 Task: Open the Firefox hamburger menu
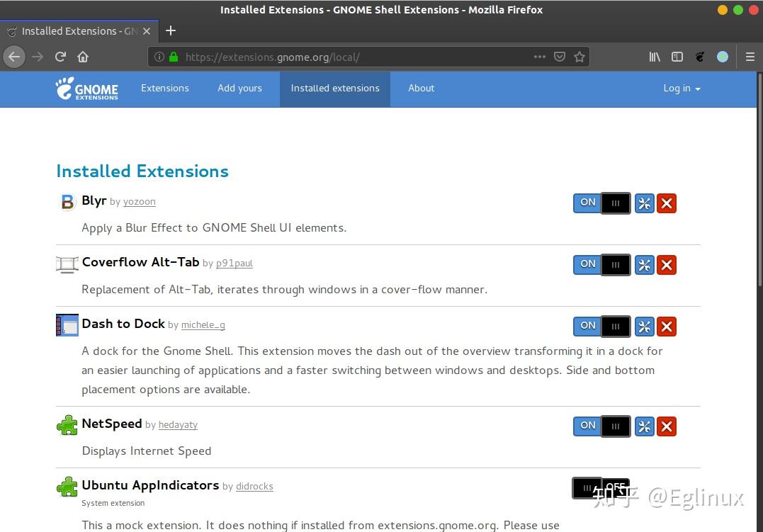click(750, 57)
